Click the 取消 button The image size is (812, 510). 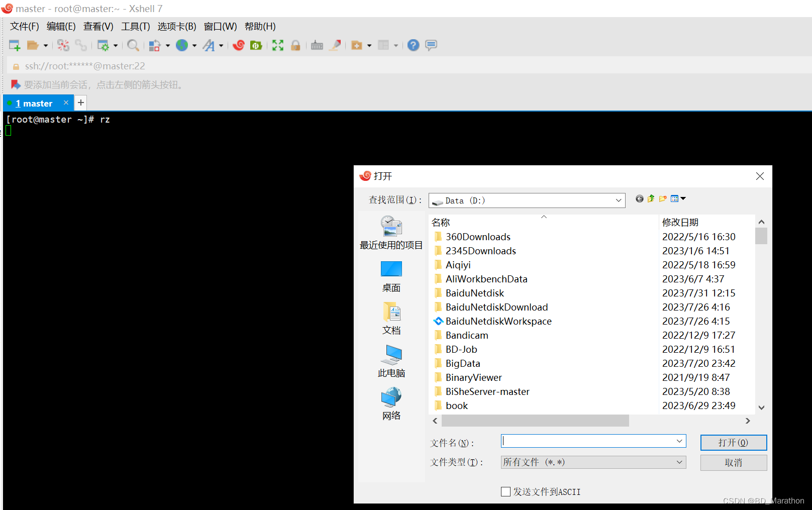point(734,463)
